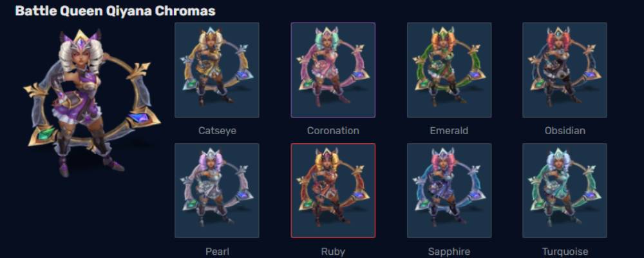644x258 pixels.
Task: Choose the Sapphire chroma thumbnail
Action: (x=450, y=190)
